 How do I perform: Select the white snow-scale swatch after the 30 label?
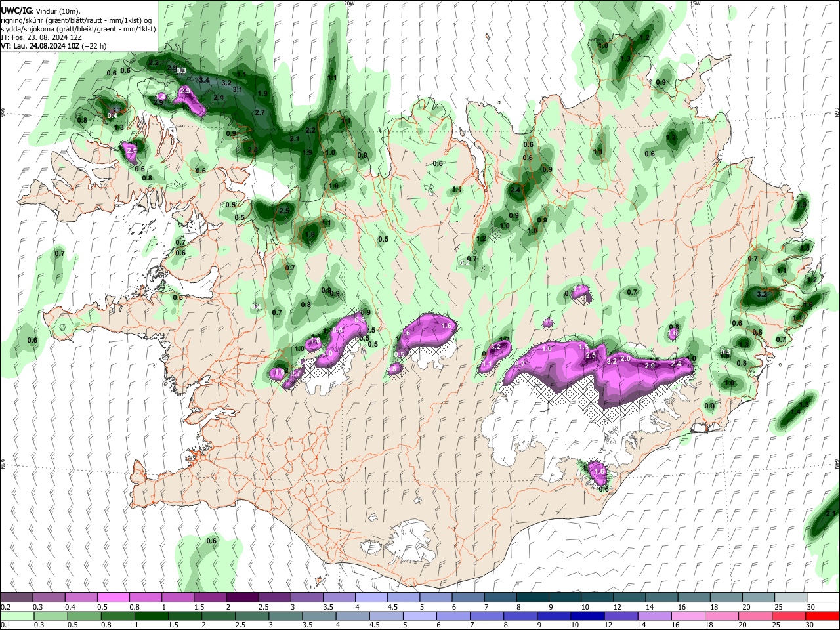[822, 598]
